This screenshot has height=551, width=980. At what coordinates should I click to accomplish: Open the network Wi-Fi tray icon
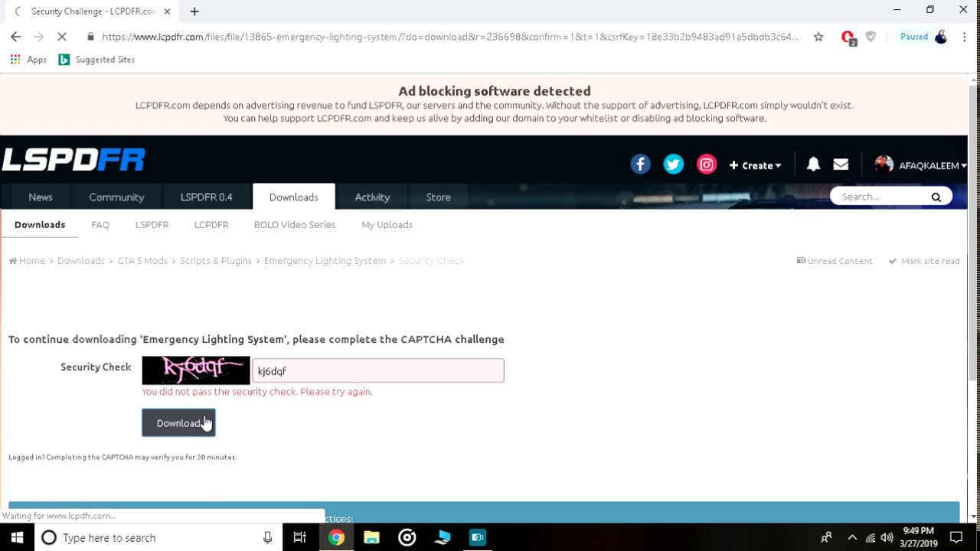[870, 538]
